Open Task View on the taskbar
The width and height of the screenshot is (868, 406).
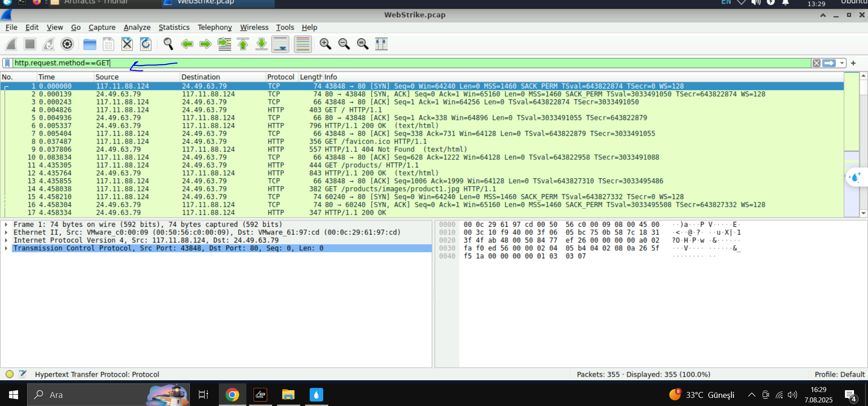pos(203,395)
